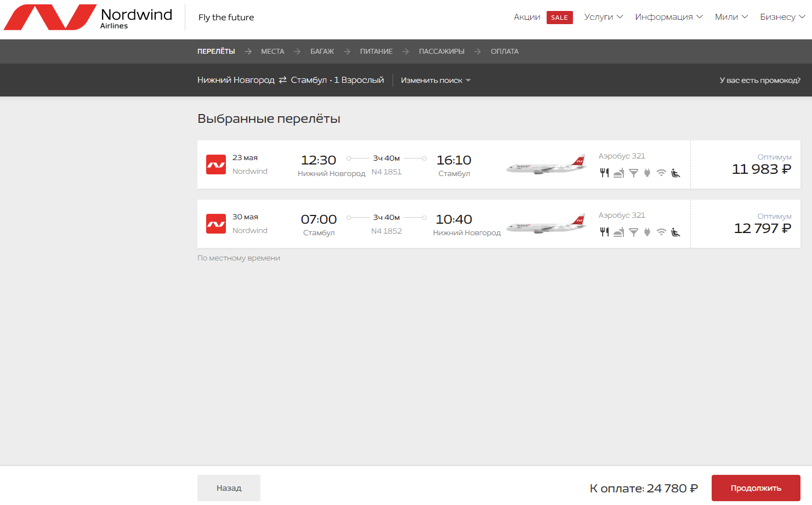The image size is (812, 505).
Task: Click the reclining seat icon on flight N4 1852
Action: click(x=675, y=232)
